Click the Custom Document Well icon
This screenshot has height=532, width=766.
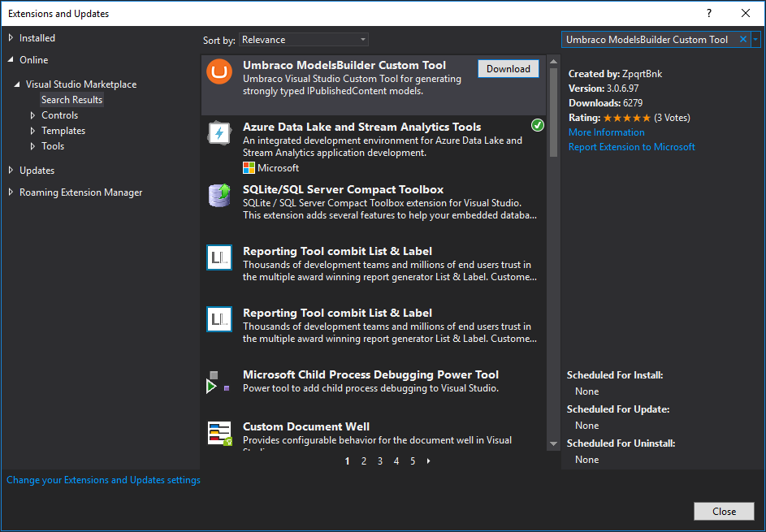tap(219, 434)
